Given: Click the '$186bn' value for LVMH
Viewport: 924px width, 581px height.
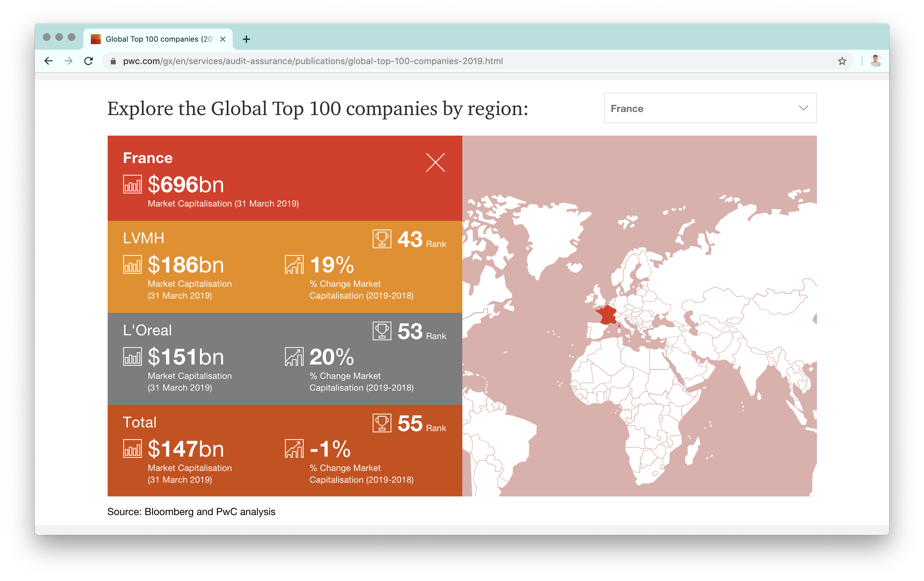Looking at the screenshot, I should pos(186,265).
